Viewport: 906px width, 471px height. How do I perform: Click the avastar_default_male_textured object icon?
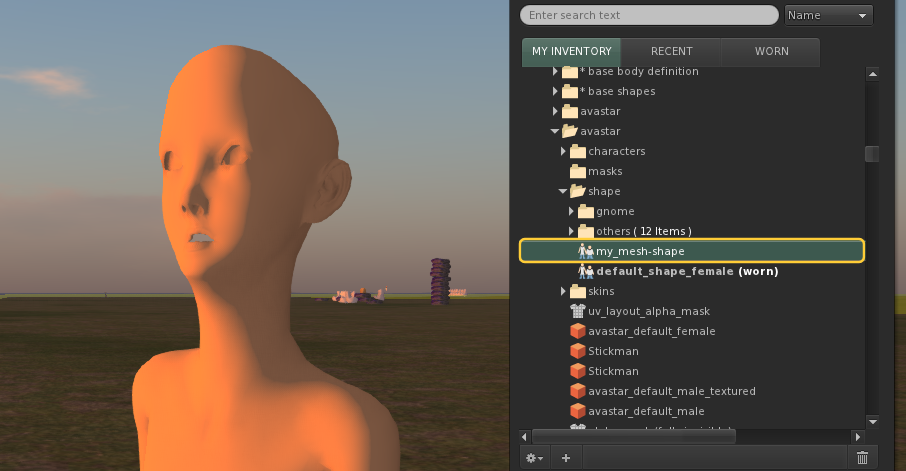click(x=578, y=391)
